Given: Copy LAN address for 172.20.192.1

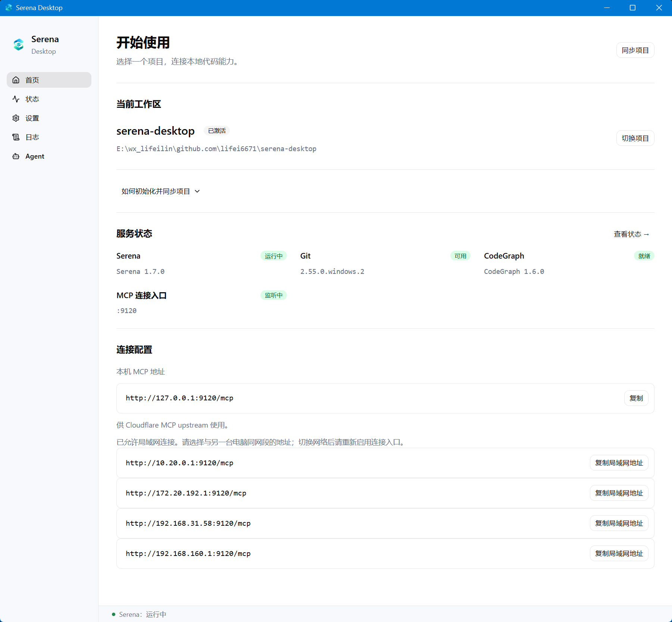Looking at the screenshot, I should 619,493.
